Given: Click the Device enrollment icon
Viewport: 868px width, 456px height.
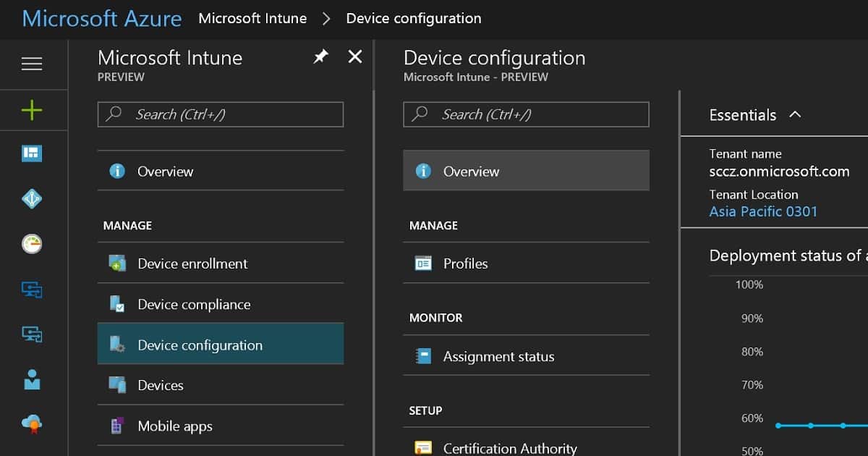Looking at the screenshot, I should (x=117, y=263).
